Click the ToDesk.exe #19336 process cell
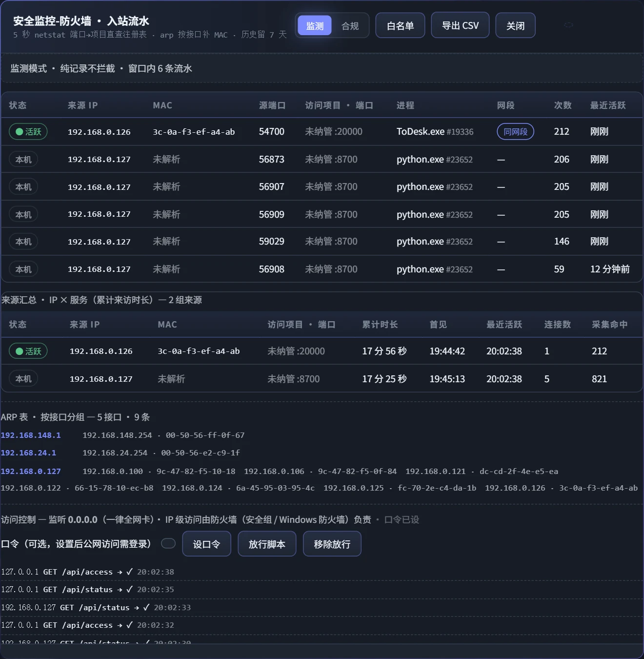This screenshot has width=644, height=659. [435, 132]
